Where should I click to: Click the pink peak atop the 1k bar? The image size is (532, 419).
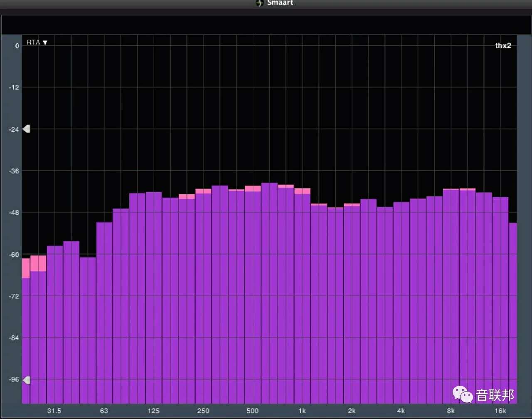[302, 191]
